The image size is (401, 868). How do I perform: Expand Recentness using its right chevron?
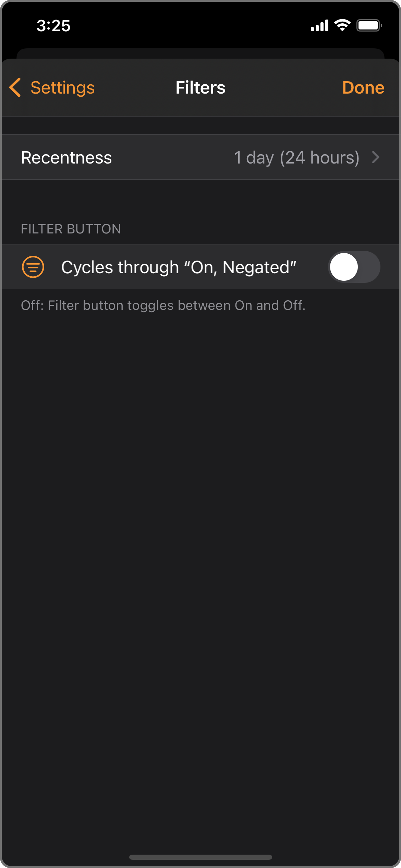(x=376, y=158)
